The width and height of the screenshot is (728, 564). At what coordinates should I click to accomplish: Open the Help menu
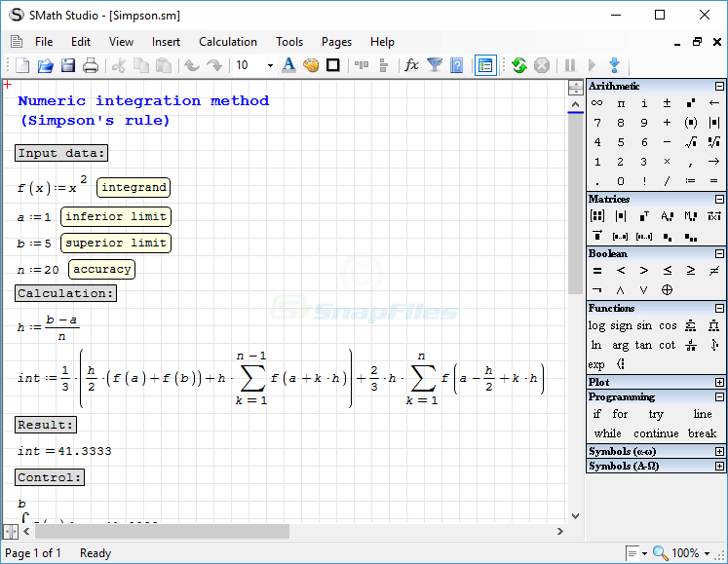[x=382, y=42]
